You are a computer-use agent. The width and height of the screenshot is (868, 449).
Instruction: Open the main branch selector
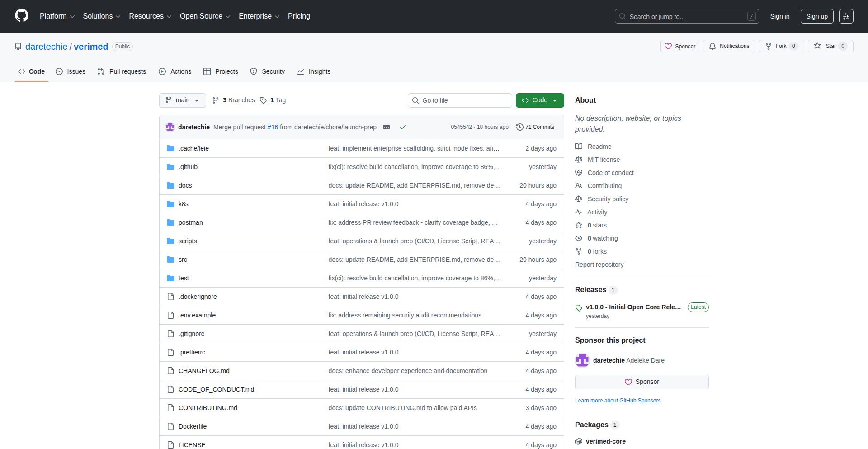click(x=182, y=100)
